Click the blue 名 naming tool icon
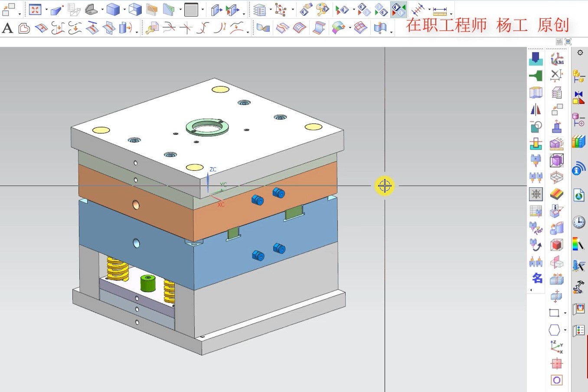 click(537, 278)
